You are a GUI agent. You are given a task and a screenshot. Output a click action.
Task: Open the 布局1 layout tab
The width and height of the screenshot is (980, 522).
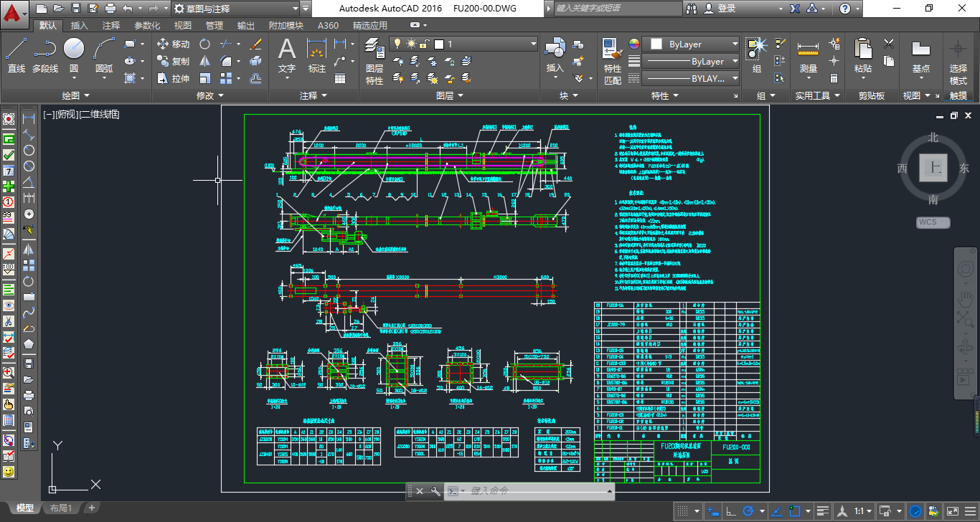pos(60,508)
